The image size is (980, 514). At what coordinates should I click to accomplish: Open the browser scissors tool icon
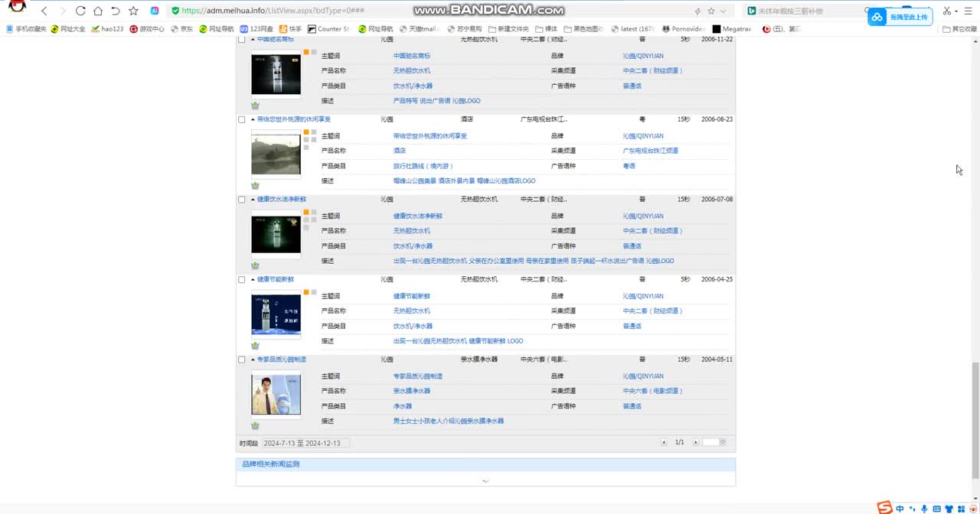pyautogui.click(x=948, y=11)
